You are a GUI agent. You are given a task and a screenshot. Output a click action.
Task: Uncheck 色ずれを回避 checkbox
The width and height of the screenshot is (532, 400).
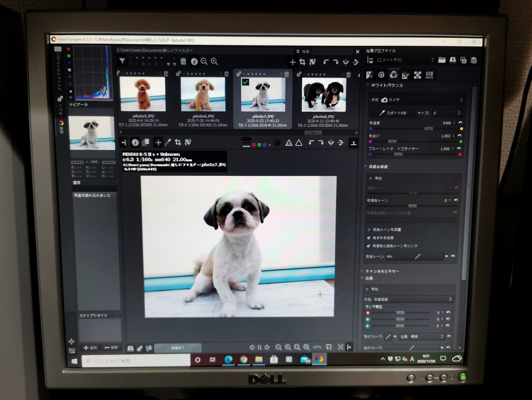tap(369, 238)
